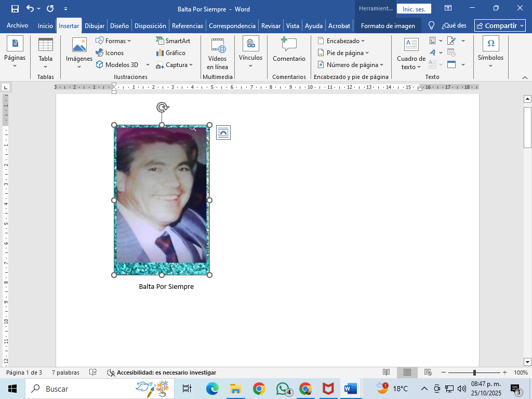Click the WordArt icon in Texto group

432,52
